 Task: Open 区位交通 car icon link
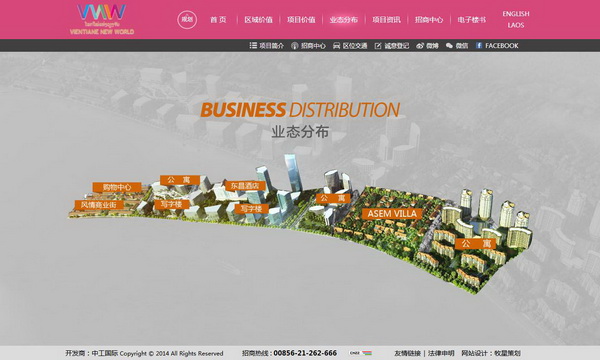336,46
